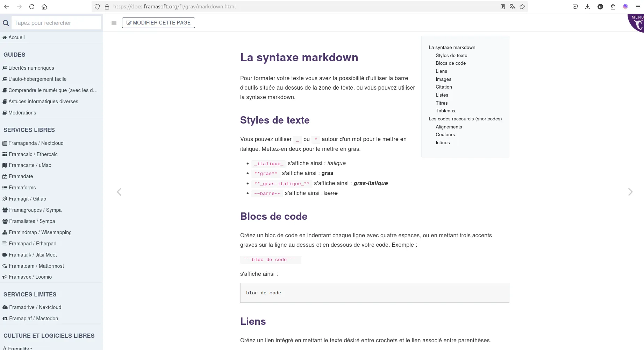
Task: Open Framapad / Etherpad entry
Action: [51, 244]
